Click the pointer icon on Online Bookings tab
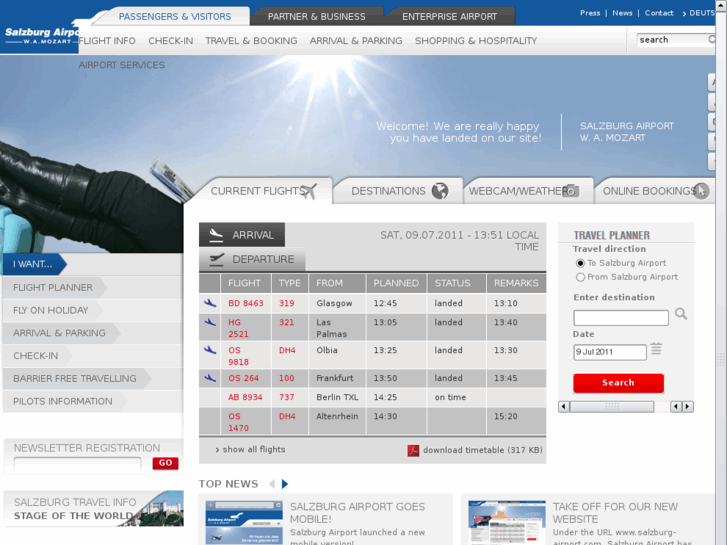 (x=701, y=191)
